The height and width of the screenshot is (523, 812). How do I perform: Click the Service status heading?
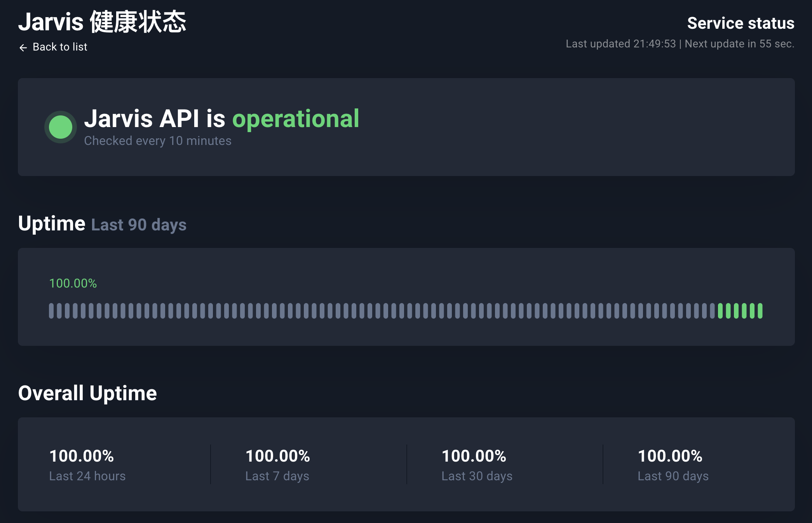[x=741, y=23]
